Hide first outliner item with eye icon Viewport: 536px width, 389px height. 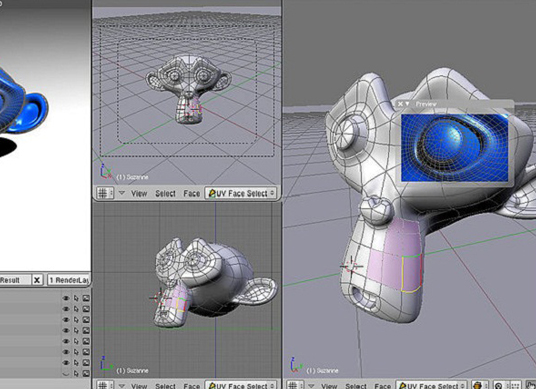click(66, 298)
